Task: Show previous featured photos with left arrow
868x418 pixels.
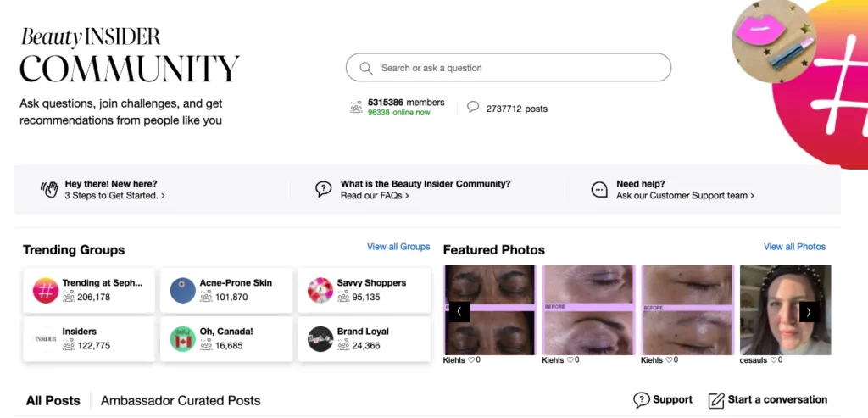Action: (x=459, y=312)
